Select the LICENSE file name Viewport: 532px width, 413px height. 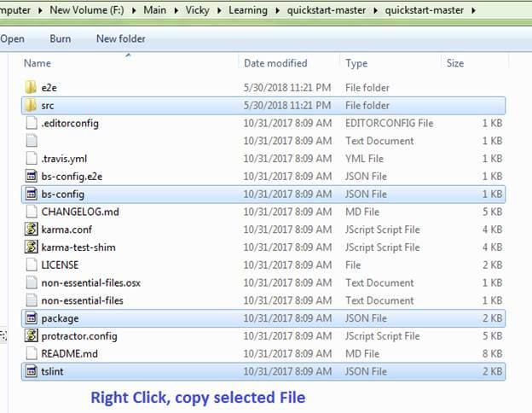click(60, 265)
